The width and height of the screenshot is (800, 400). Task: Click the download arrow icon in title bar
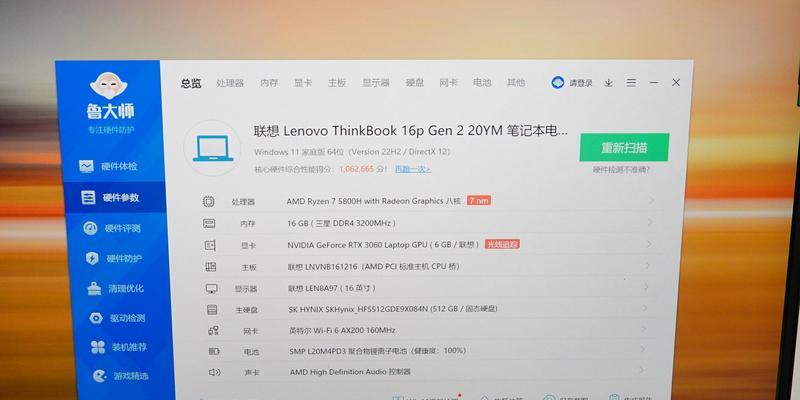click(x=608, y=83)
